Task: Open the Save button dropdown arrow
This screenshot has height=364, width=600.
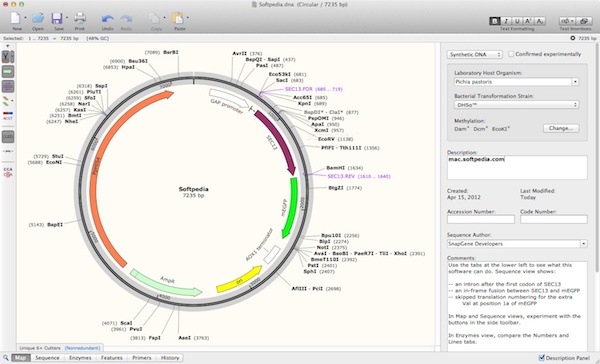Action: [67, 18]
